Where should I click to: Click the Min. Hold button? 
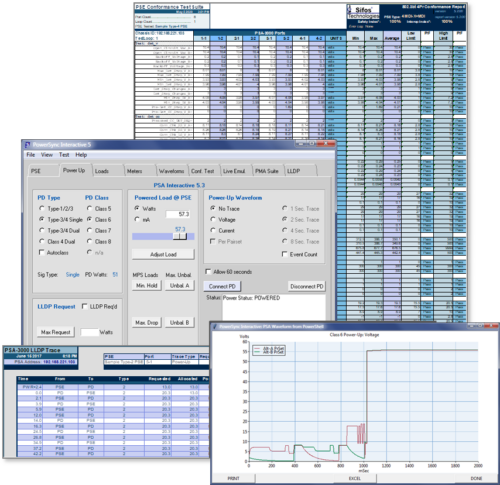click(x=147, y=286)
